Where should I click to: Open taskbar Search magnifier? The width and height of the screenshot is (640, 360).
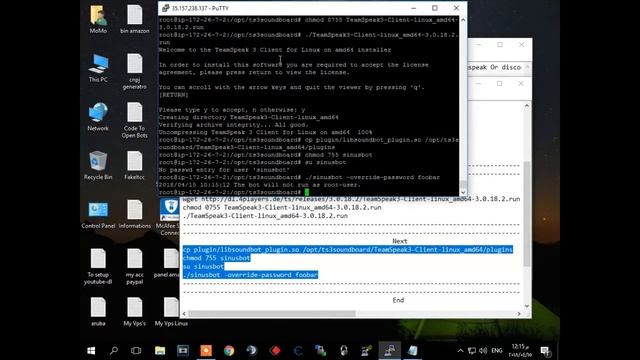point(114,351)
